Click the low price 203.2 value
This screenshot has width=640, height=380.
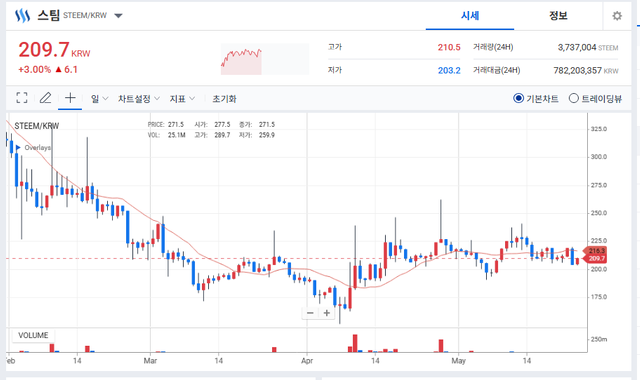point(449,71)
